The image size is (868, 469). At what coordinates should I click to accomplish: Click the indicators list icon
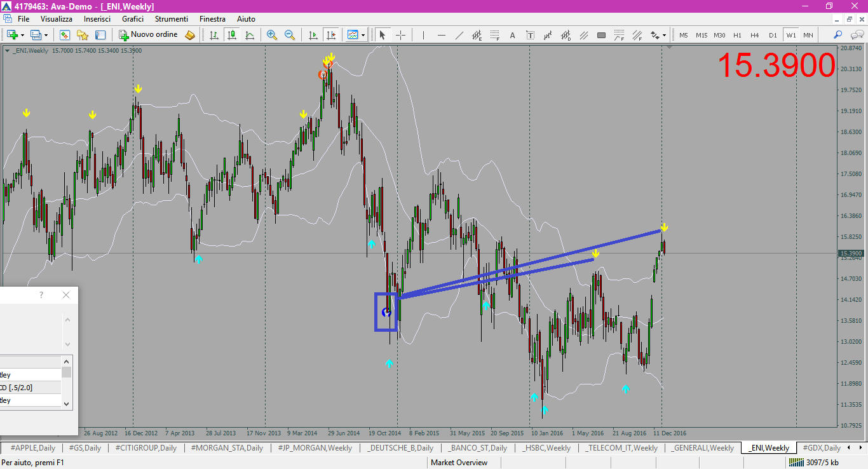353,35
